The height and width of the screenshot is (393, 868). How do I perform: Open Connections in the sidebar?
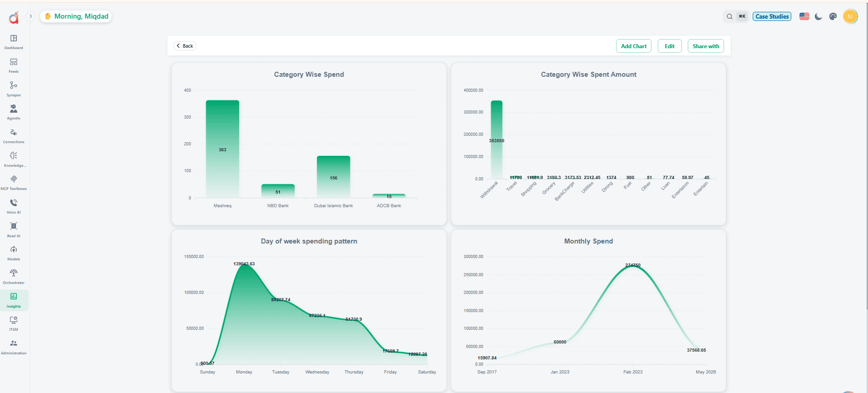pyautogui.click(x=14, y=136)
